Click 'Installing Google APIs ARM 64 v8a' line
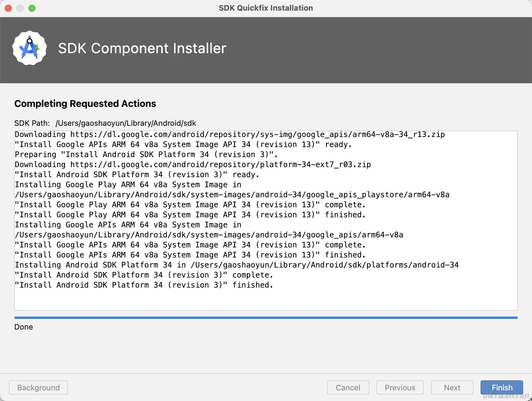This screenshot has width=532, height=401. tap(128, 225)
